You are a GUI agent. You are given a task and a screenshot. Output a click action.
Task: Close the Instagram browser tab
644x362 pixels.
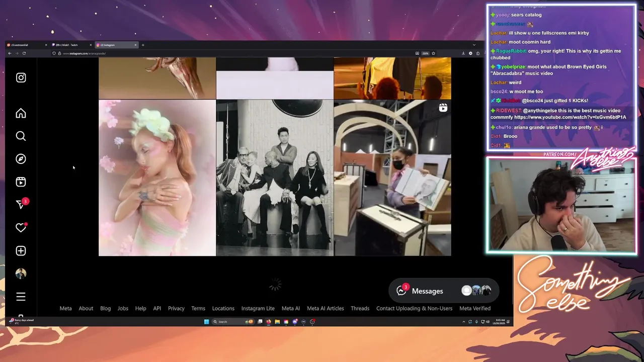click(135, 45)
